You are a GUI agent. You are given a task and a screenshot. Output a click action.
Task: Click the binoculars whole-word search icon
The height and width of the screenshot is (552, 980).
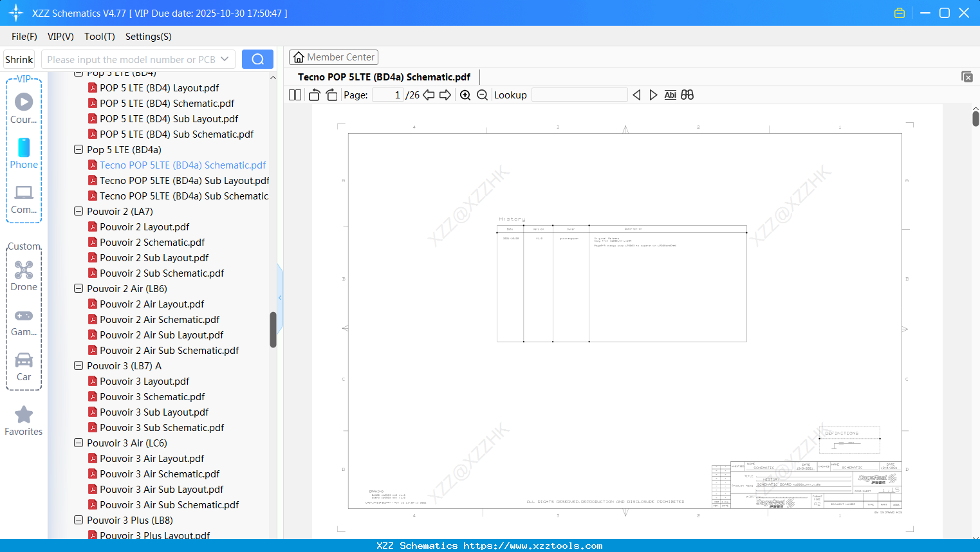click(x=687, y=95)
